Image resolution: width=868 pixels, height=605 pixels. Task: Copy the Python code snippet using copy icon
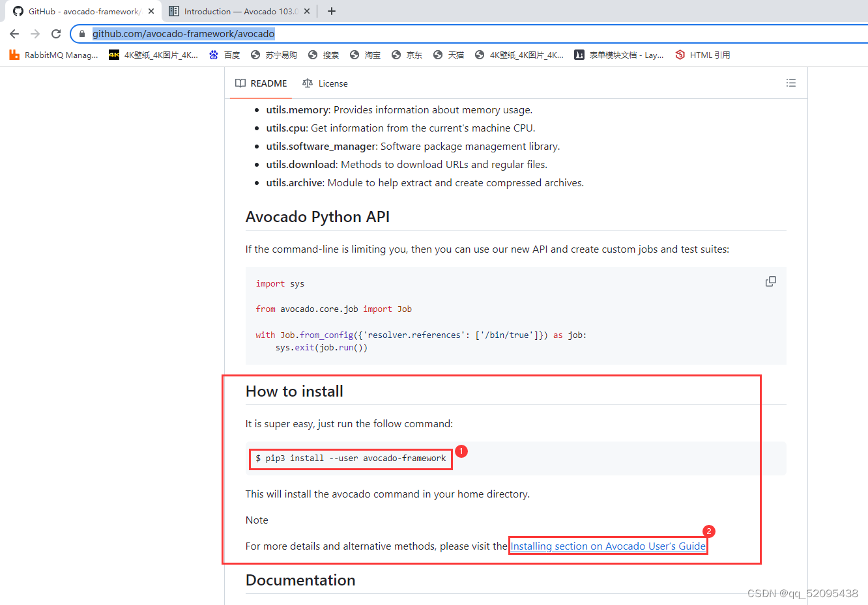770,281
